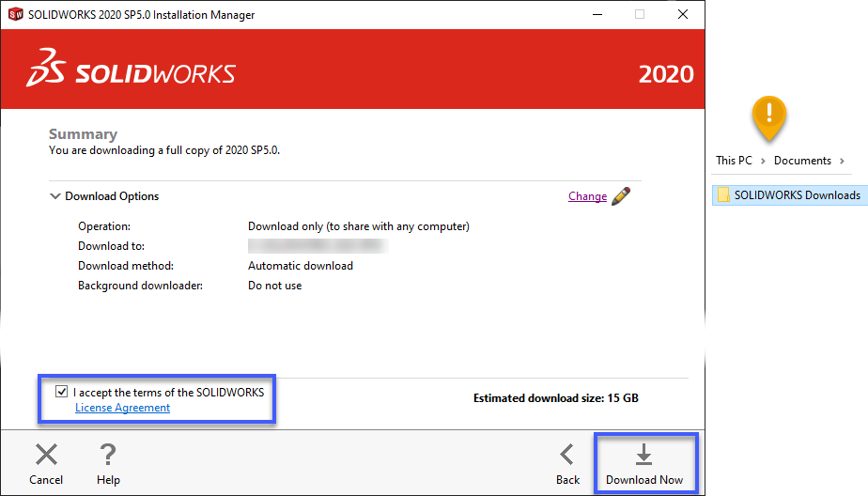Viewport: 868px width, 496px height.
Task: Click 'Download only (to share with any computer)' text
Action: click(x=359, y=226)
